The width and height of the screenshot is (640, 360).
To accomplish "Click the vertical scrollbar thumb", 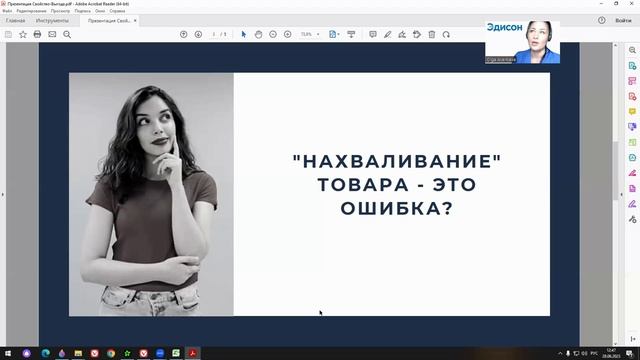I will (x=616, y=171).
